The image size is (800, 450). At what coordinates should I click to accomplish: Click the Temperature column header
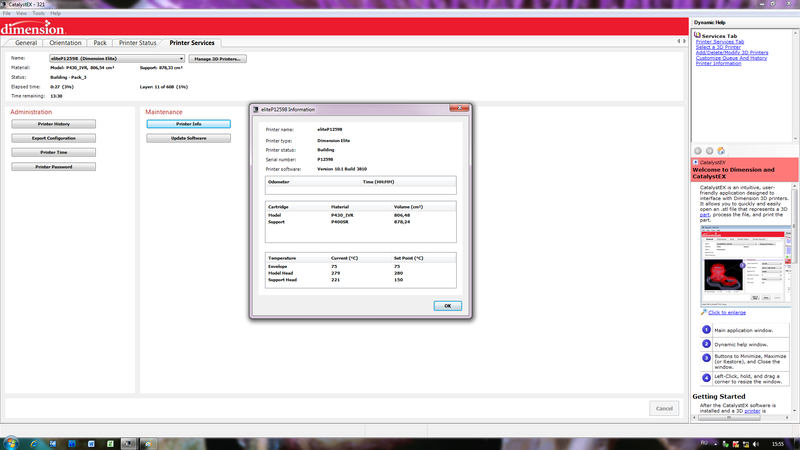click(x=282, y=258)
